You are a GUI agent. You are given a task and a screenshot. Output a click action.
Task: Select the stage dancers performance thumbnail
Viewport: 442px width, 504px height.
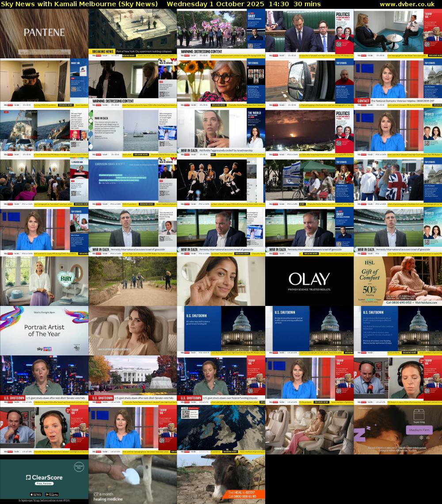[x=221, y=182]
